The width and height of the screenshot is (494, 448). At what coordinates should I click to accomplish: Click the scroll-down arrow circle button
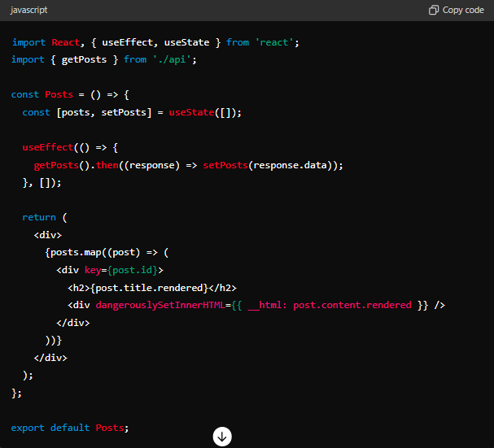[222, 437]
